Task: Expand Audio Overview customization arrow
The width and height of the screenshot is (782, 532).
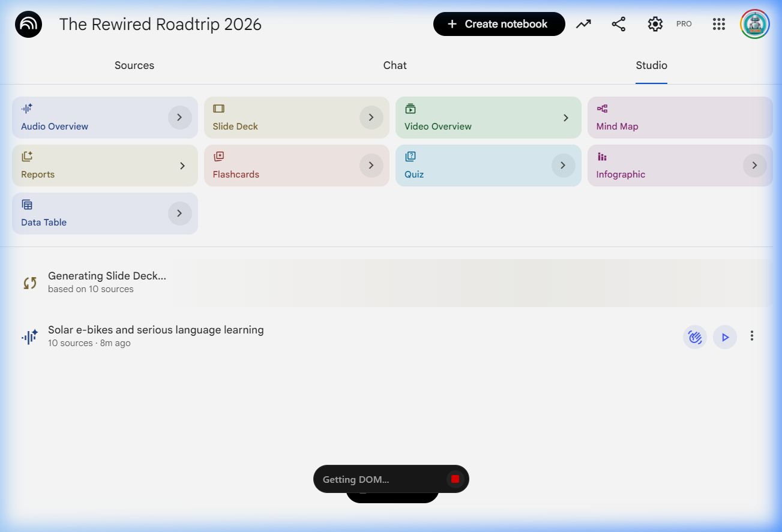Action: pos(179,118)
